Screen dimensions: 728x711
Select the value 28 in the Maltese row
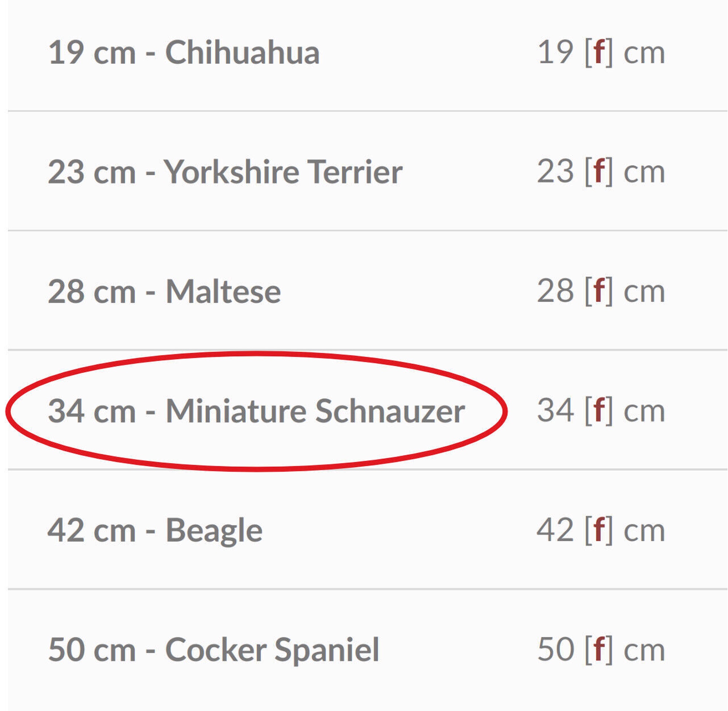click(555, 291)
